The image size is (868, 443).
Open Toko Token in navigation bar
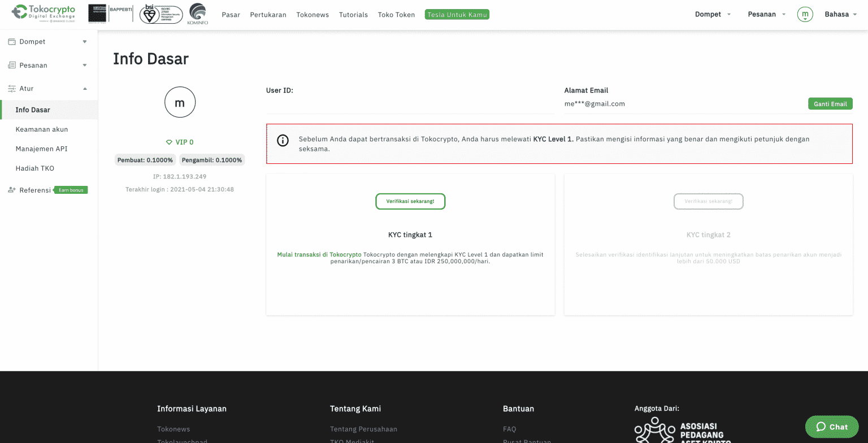click(396, 15)
